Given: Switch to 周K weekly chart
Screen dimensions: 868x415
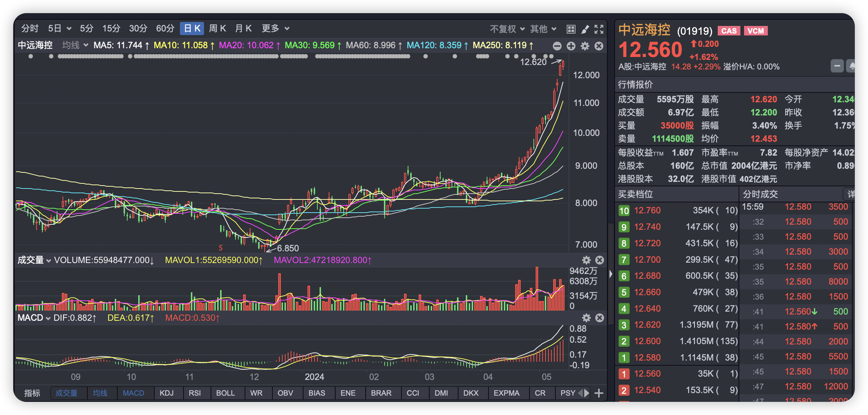Looking at the screenshot, I should pyautogui.click(x=218, y=28).
